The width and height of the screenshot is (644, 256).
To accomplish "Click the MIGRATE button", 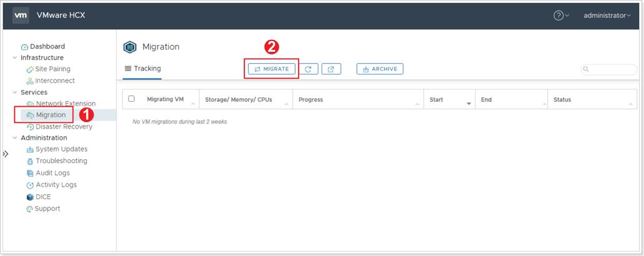I will pos(271,69).
